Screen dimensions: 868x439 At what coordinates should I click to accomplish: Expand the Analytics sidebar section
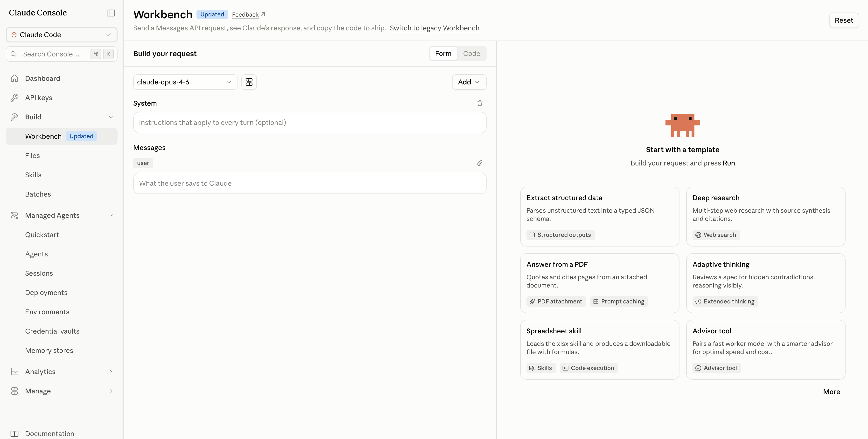62,372
